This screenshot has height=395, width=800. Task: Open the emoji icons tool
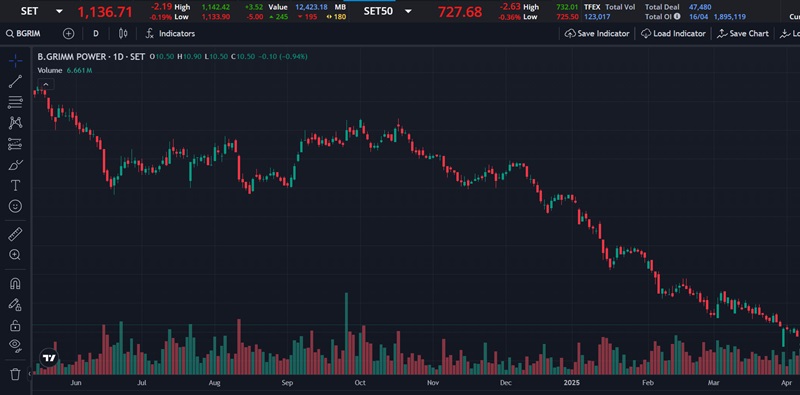pyautogui.click(x=15, y=206)
